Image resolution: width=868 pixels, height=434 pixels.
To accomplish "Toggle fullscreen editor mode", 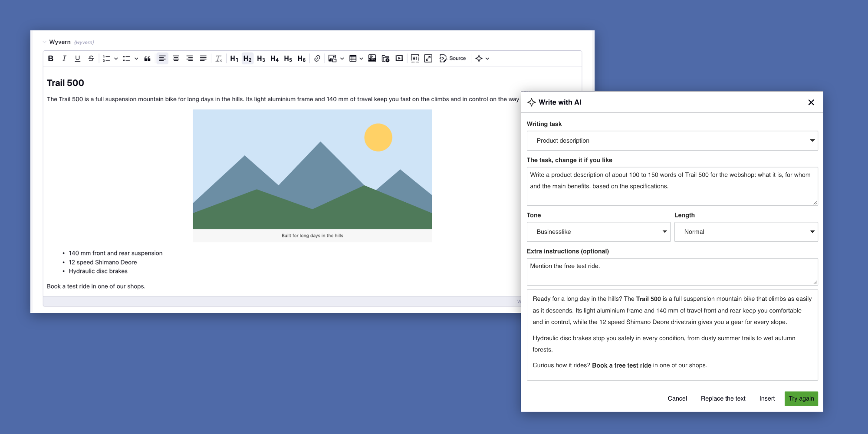I will click(428, 59).
